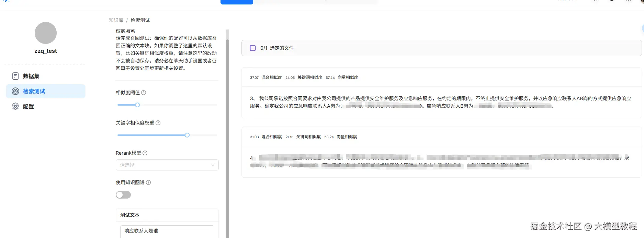The image size is (644, 238).
Task: Click the blue button in the top bar
Action: point(237,2)
